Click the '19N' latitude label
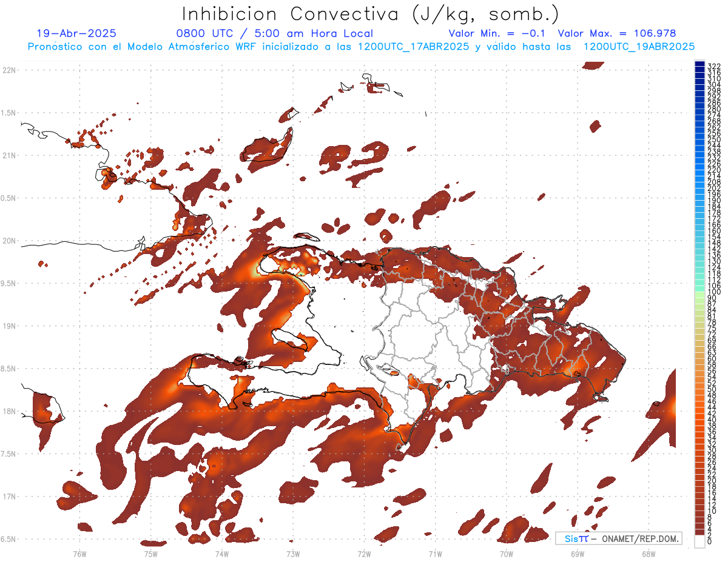 coord(9,326)
